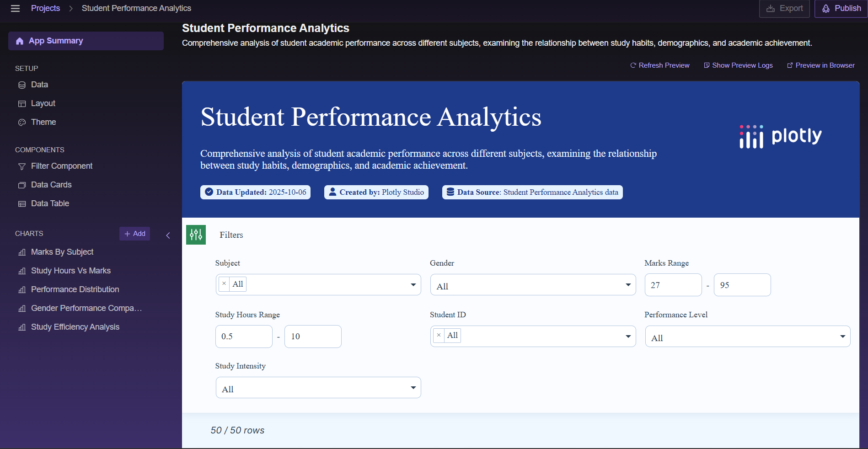Click the Study Hours Range maximum field
Viewport: 868px width, 449px height.
(313, 337)
